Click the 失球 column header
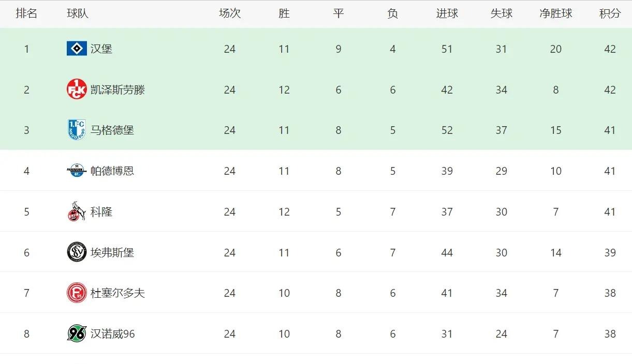Screen dimensions: 632x364 502,13
